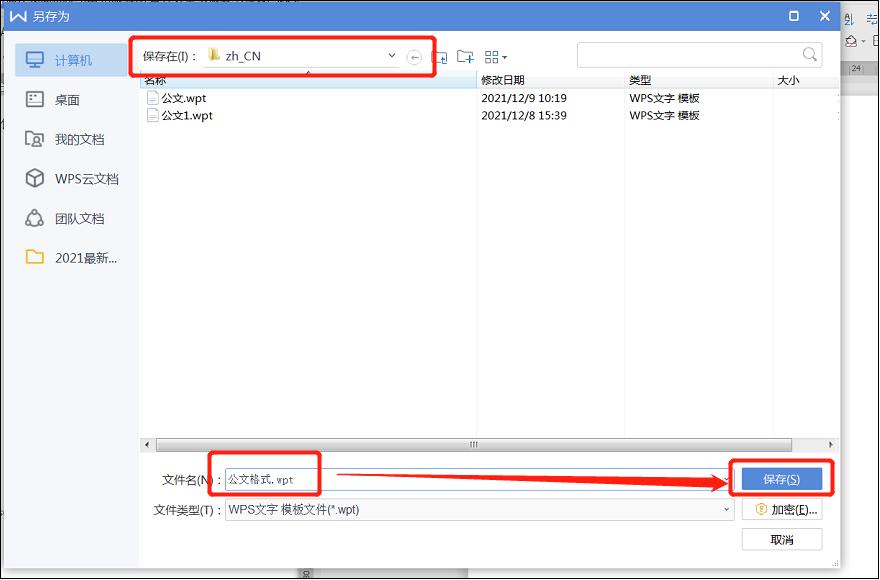Screen dimensions: 880x580
Task: Open the view mode switcher icon
Action: pyautogui.click(x=491, y=56)
